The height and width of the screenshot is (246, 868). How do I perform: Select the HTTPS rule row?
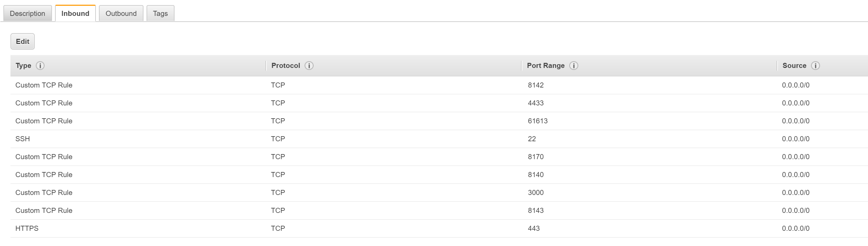tap(27, 228)
